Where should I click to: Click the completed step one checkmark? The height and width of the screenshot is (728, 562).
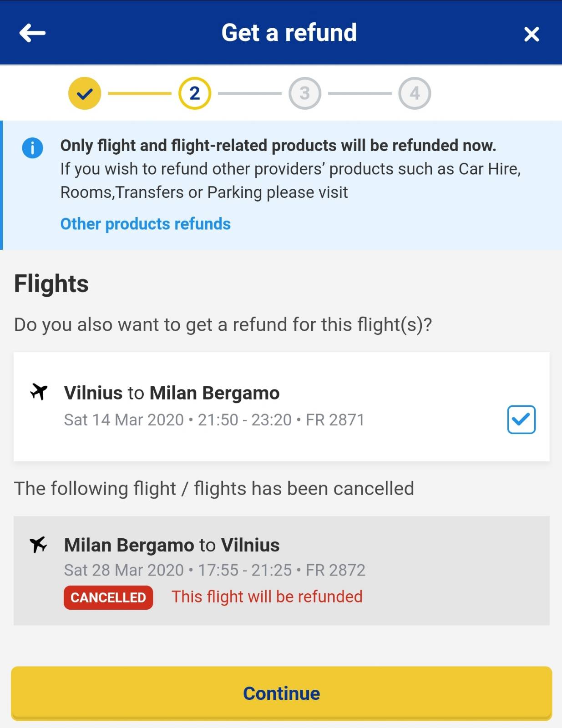pos(85,94)
